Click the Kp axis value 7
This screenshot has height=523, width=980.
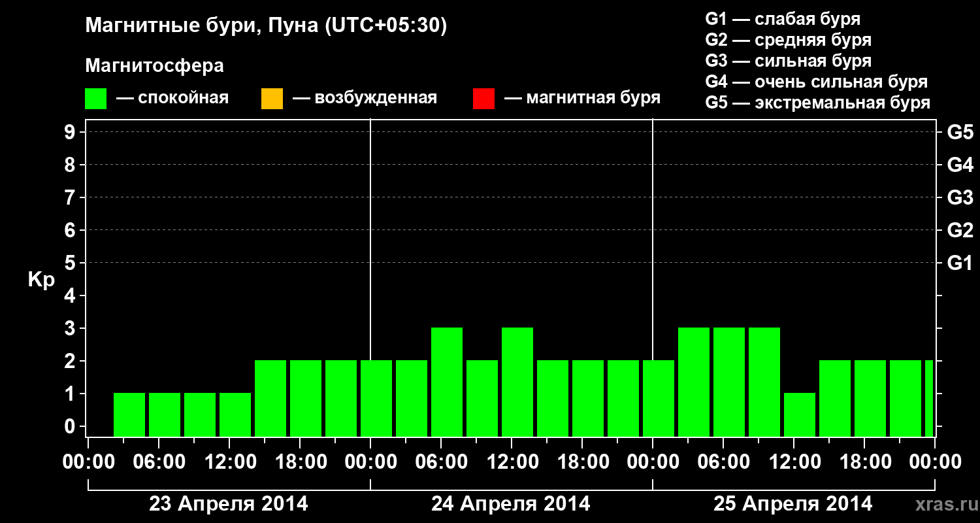[71, 198]
